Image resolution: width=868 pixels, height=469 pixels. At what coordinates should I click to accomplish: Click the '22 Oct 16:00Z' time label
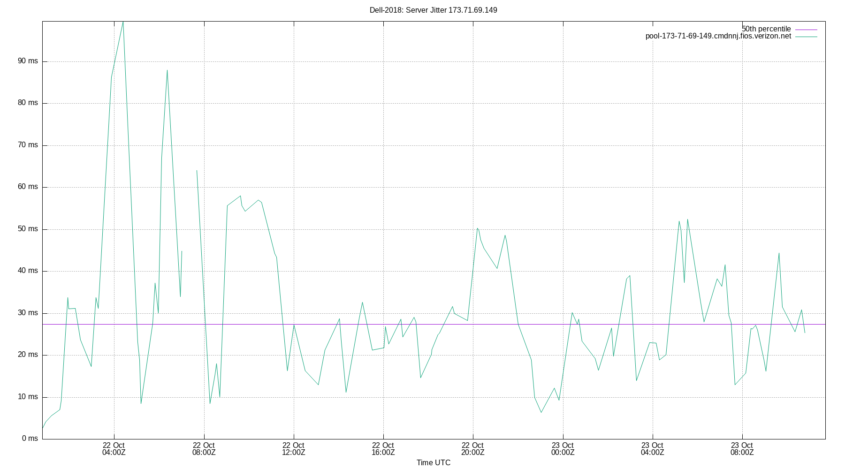[x=383, y=449]
